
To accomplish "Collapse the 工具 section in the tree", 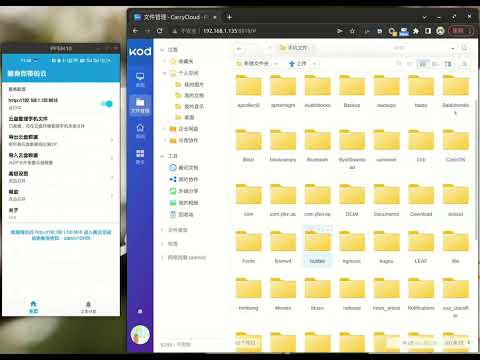I will tap(162, 156).
